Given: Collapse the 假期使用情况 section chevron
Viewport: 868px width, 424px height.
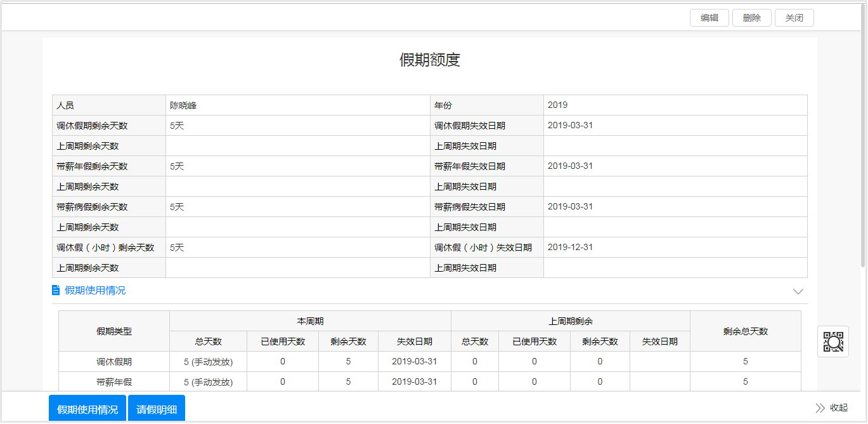Looking at the screenshot, I should click(x=798, y=291).
